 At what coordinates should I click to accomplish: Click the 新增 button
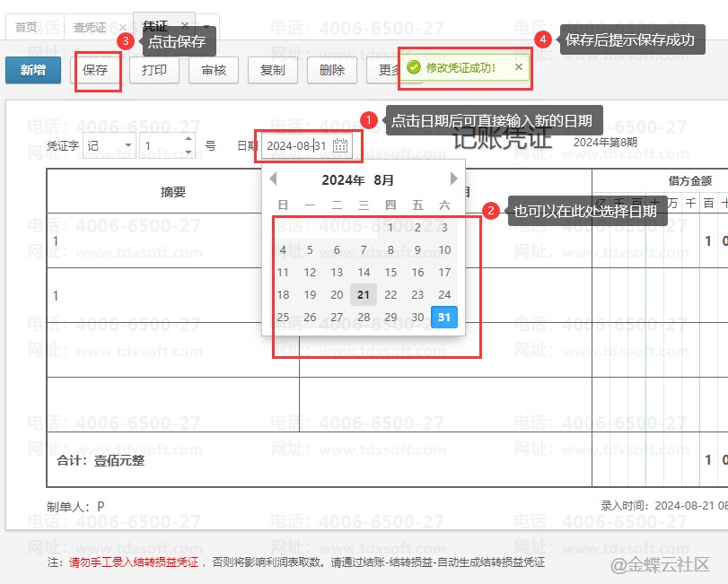(33, 70)
